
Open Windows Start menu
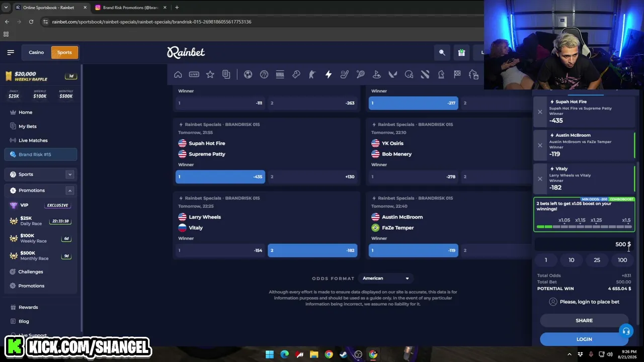(x=270, y=354)
